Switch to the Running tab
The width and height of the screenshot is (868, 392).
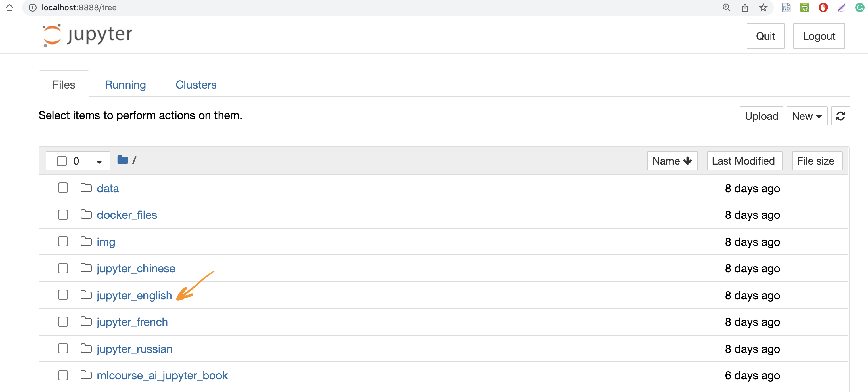click(125, 84)
